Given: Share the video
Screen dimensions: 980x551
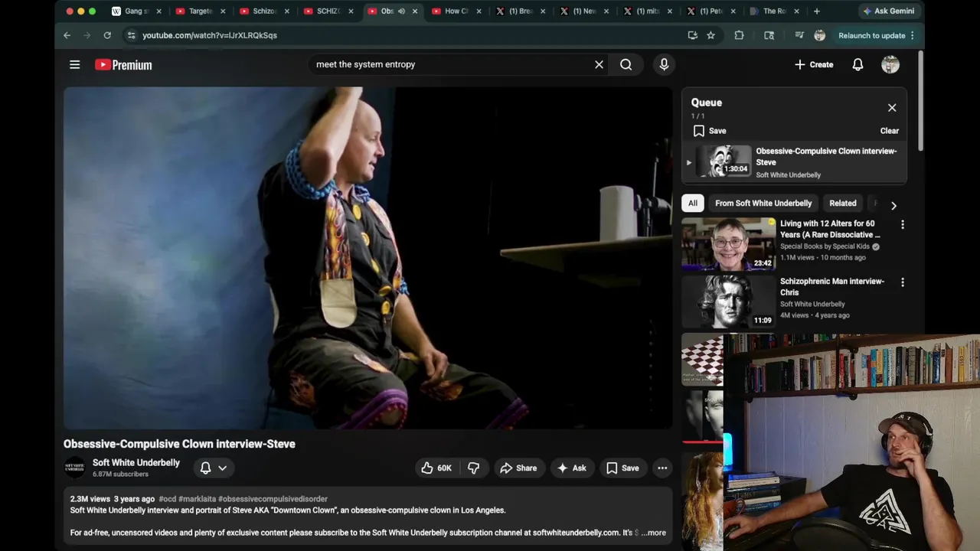Looking at the screenshot, I should (x=518, y=468).
